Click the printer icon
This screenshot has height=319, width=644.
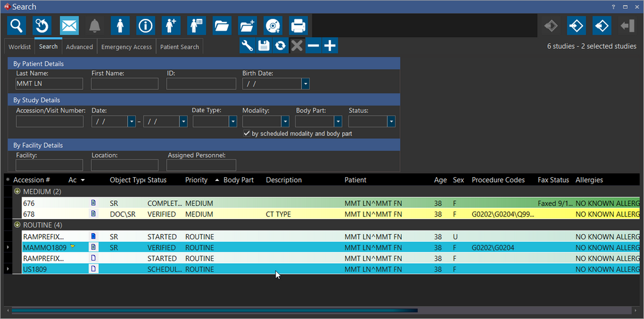tap(298, 26)
